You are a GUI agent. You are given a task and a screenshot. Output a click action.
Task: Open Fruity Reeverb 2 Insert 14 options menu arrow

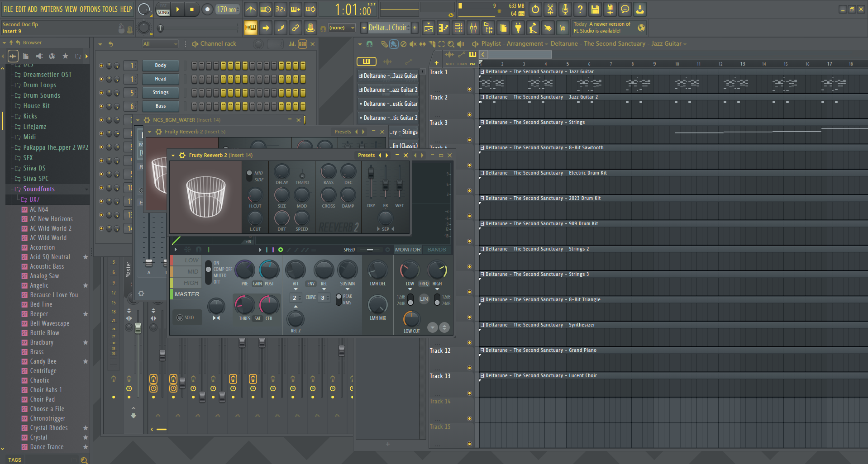pyautogui.click(x=173, y=155)
